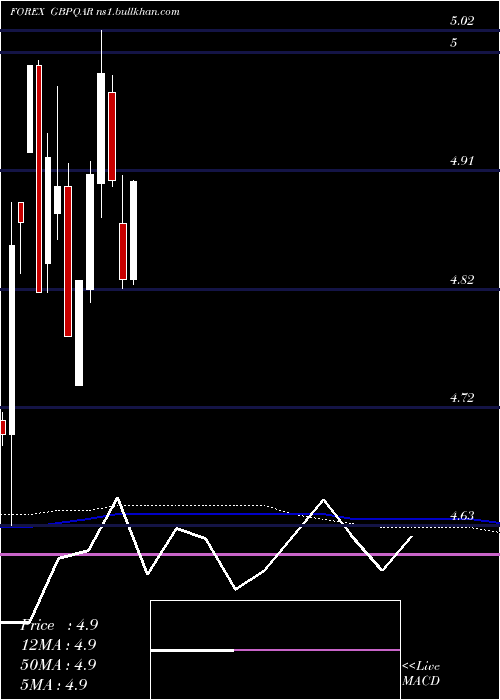This screenshot has width=500, height=700.
Task: Click the 4.82 price level label
Action: 462,280
